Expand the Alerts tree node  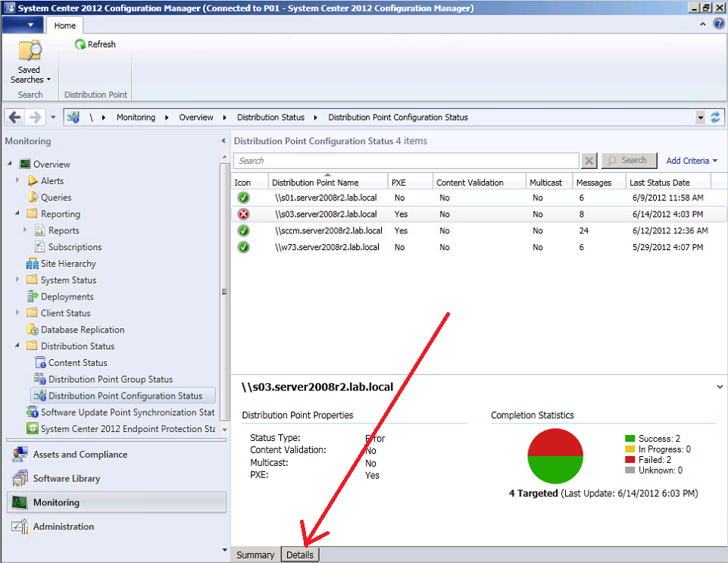[17, 180]
